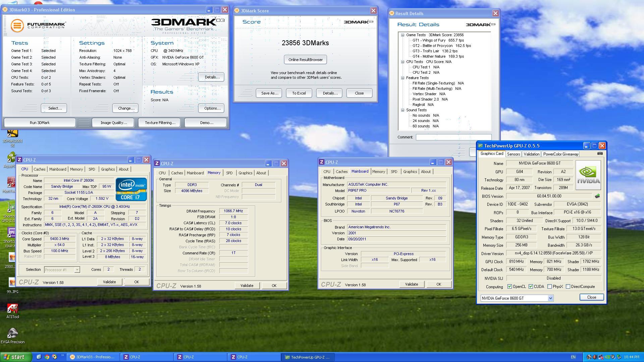Click the Windows Start button

coord(16,357)
